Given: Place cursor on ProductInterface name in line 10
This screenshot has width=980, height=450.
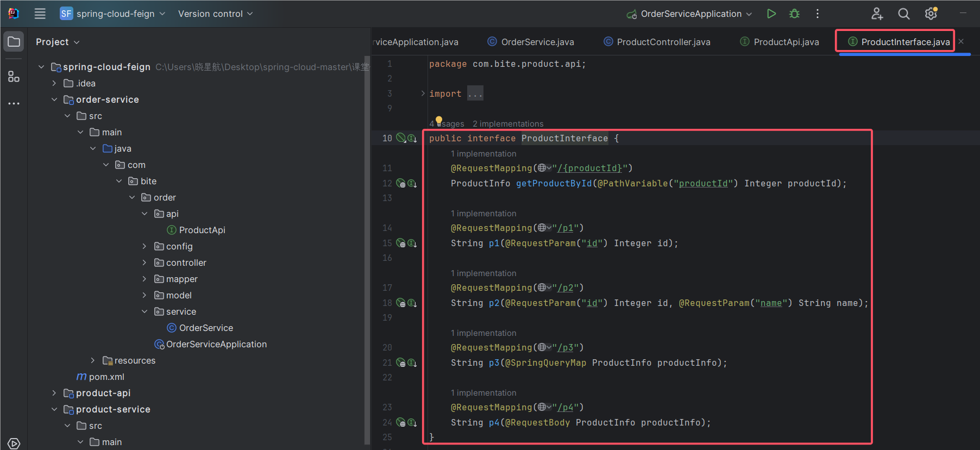Looking at the screenshot, I should pyautogui.click(x=564, y=139).
